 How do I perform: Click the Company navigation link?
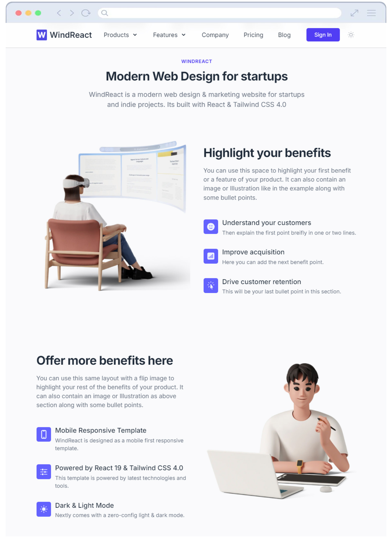[x=215, y=35]
